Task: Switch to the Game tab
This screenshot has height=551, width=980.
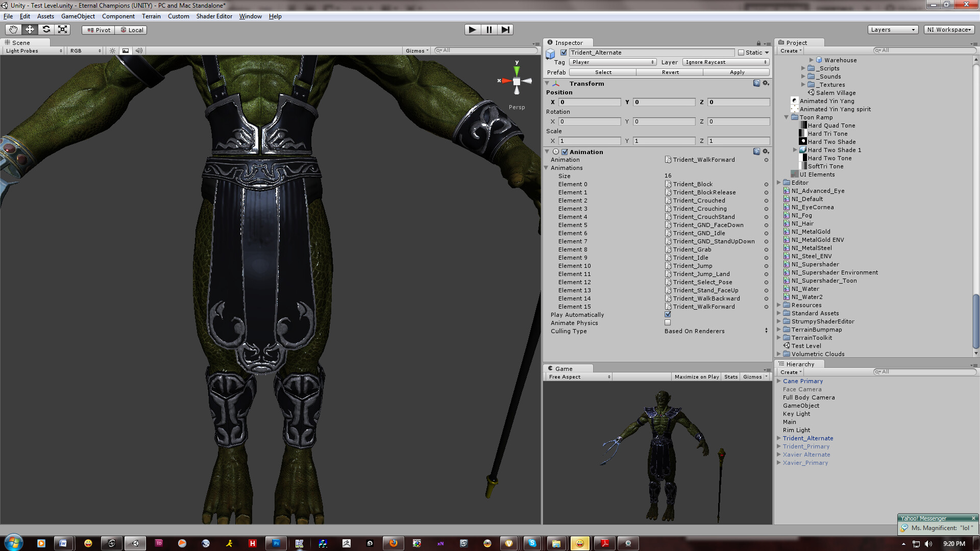Action: [x=564, y=368]
